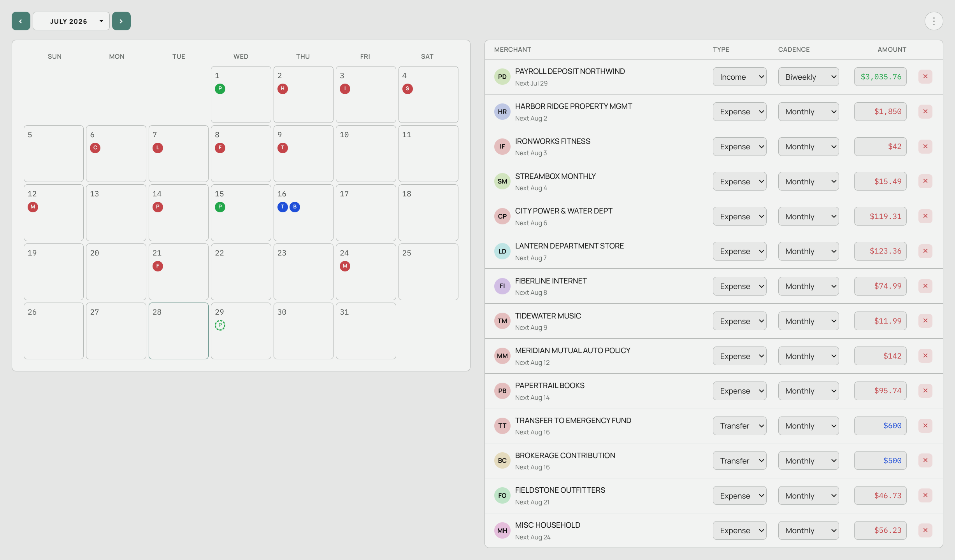Click the red T marker on July 9
Screen dimensions: 955x560
283,148
